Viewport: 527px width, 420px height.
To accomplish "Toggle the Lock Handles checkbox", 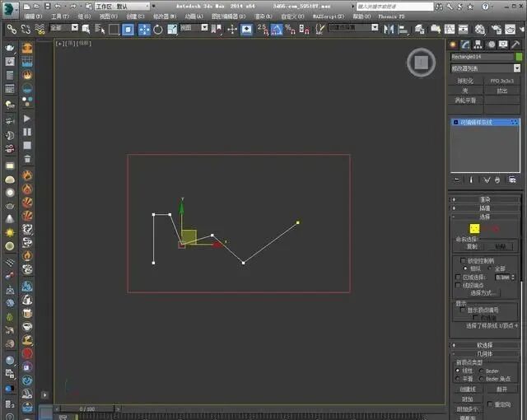I will coord(463,260).
